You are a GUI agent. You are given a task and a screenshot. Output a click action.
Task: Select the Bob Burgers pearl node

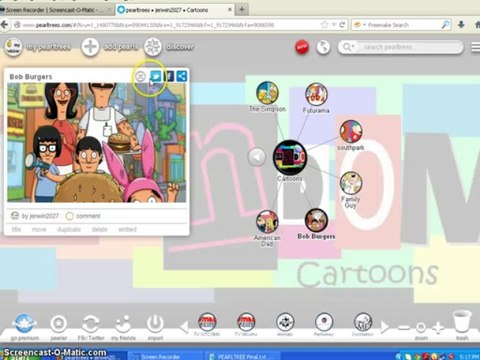316,220
